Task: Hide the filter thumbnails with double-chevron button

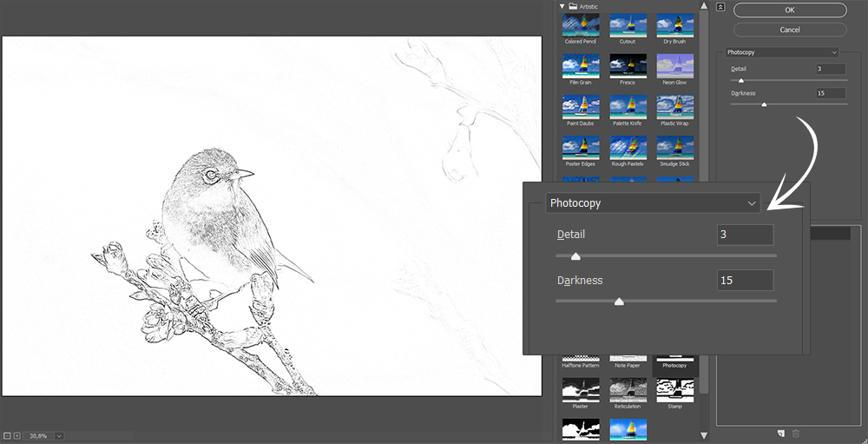Action: click(x=720, y=7)
